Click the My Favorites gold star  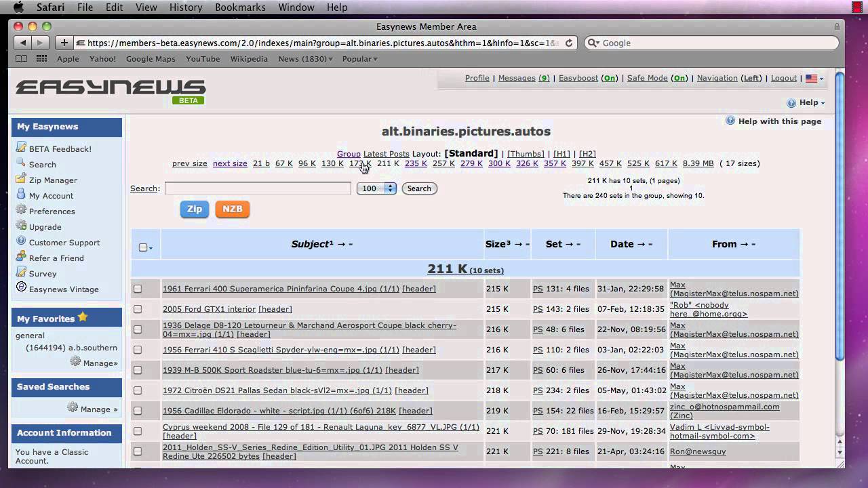83,317
